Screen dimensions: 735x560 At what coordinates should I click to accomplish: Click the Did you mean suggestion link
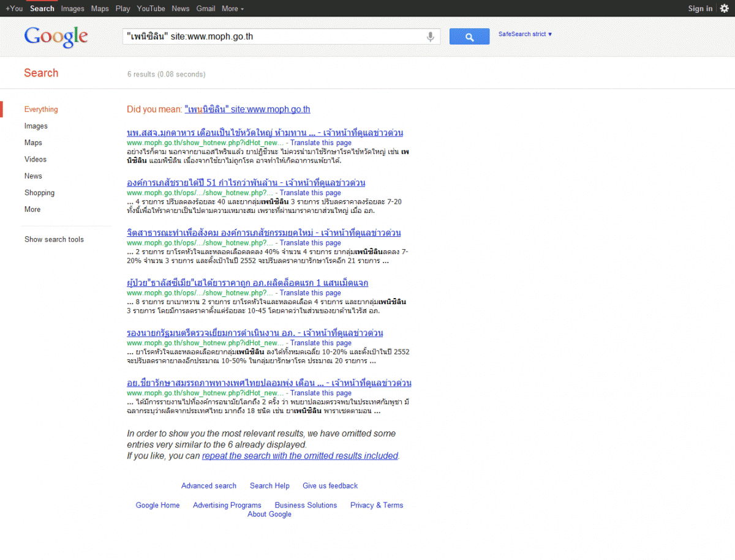pos(247,110)
